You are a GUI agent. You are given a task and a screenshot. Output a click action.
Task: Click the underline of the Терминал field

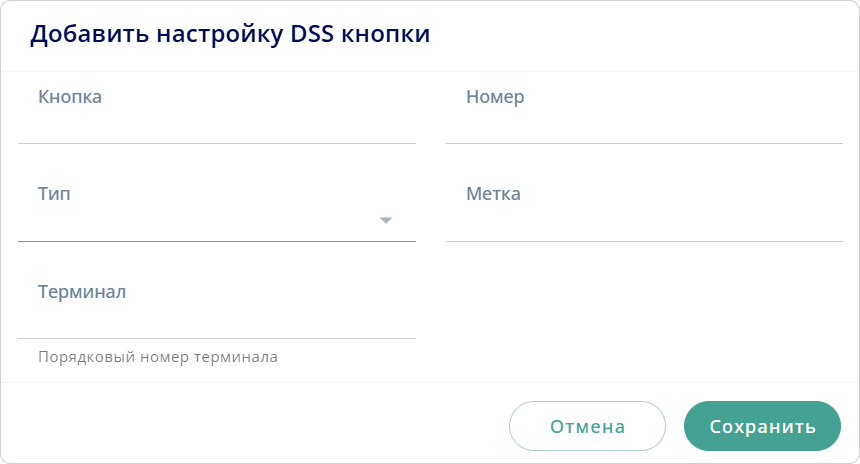coord(216,338)
